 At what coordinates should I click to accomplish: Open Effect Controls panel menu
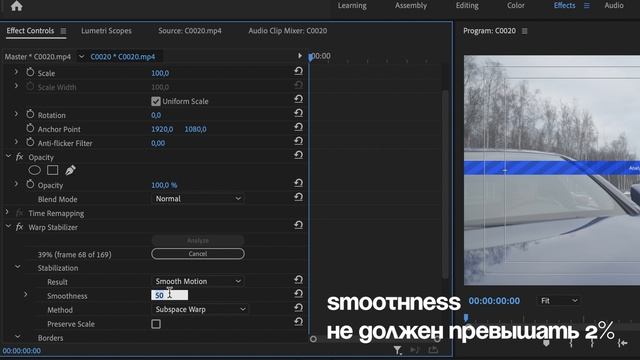[x=63, y=31]
